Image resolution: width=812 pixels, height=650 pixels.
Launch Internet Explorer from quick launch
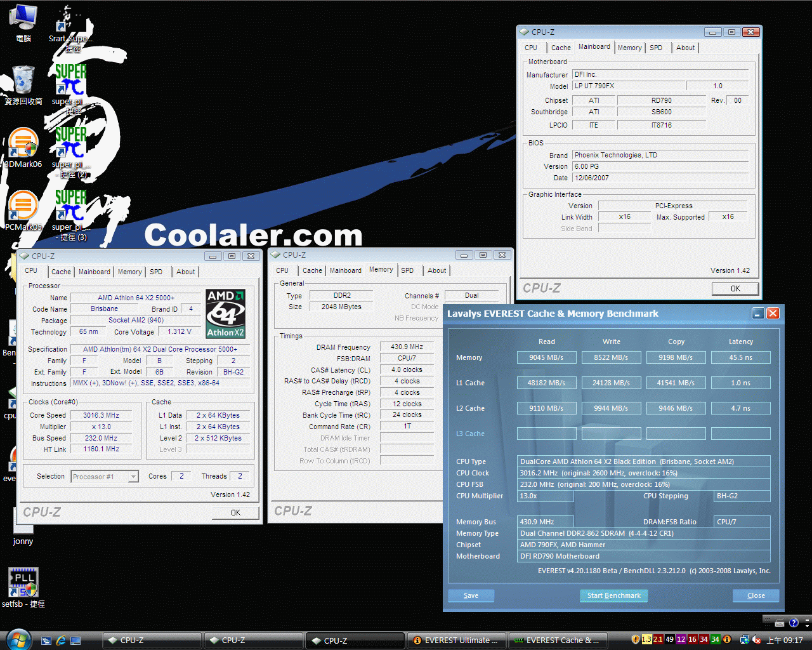[61, 640]
